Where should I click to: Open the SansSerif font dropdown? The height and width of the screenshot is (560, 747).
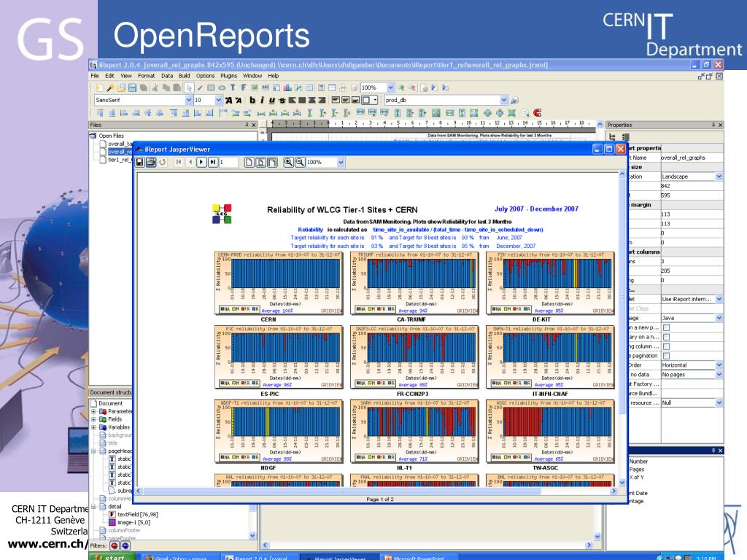click(x=189, y=100)
